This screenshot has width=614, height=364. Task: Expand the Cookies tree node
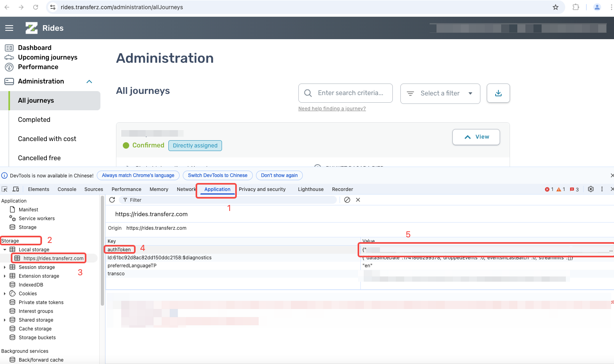click(4, 294)
